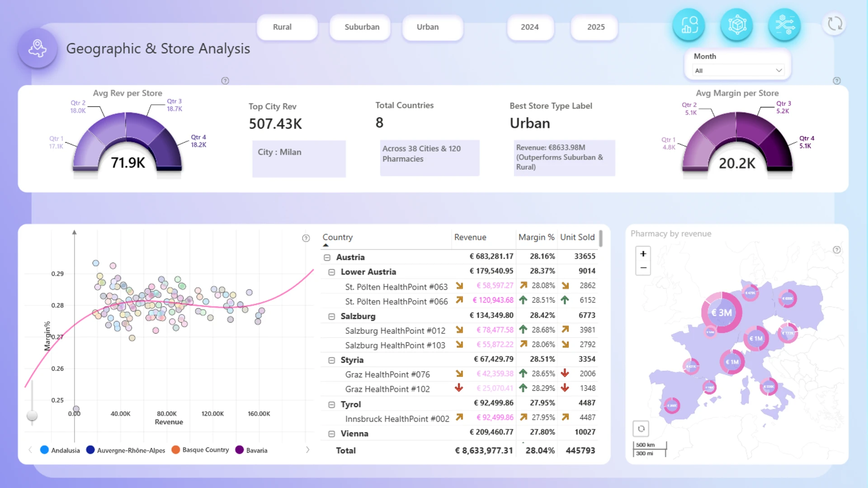
Task: Click the map pin page icon
Action: coord(38,48)
